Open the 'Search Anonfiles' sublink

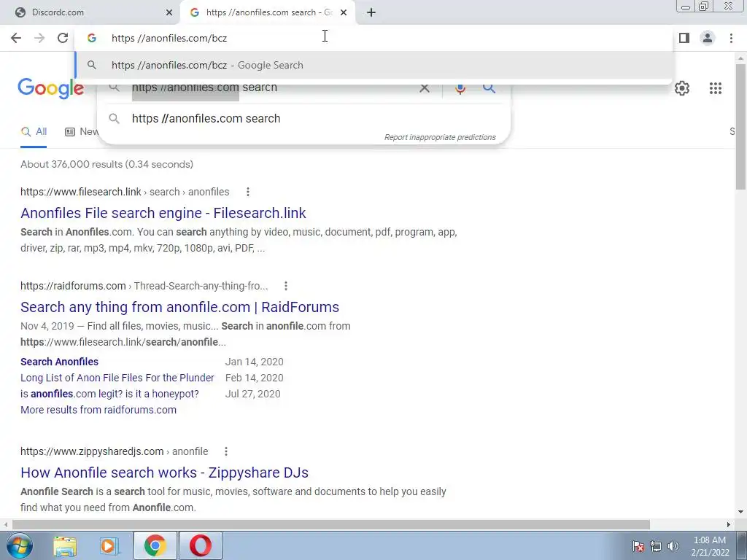coord(59,362)
